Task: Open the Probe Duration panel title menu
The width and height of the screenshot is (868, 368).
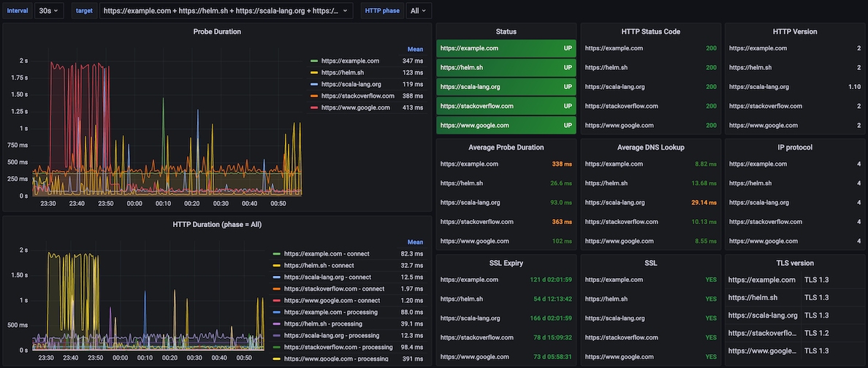Action: pyautogui.click(x=217, y=31)
